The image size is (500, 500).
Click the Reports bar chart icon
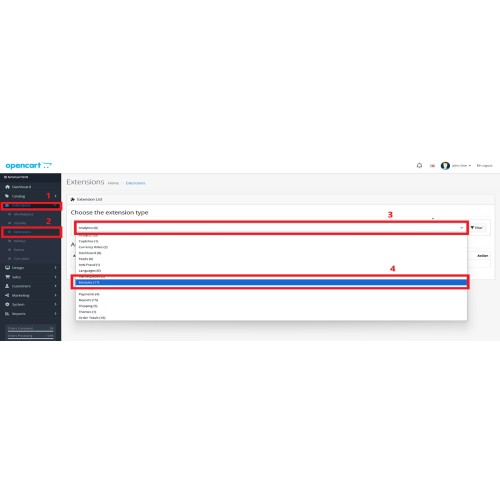coord(7,314)
